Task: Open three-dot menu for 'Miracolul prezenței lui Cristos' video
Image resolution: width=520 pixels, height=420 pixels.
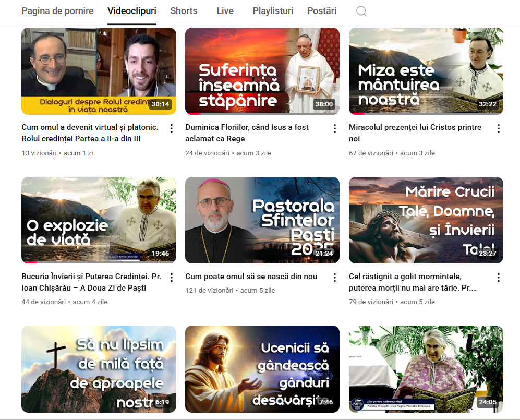Action: (x=499, y=128)
